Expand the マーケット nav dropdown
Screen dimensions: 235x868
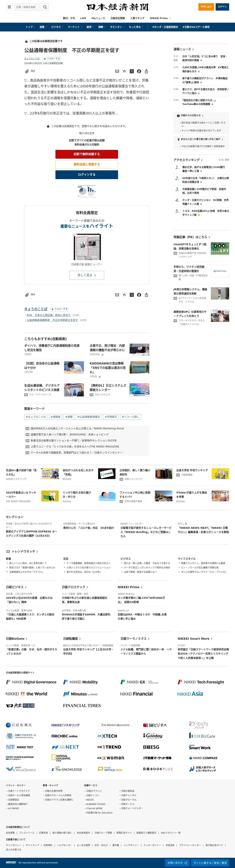click(x=75, y=27)
